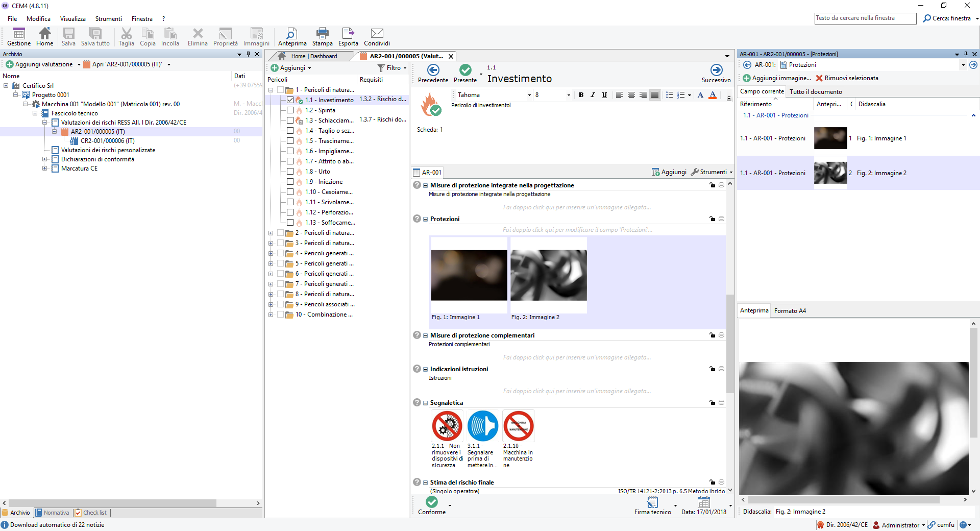Image resolution: width=980 pixels, height=531 pixels.
Task: Click Rimuovi selezionata button
Action: [847, 78]
